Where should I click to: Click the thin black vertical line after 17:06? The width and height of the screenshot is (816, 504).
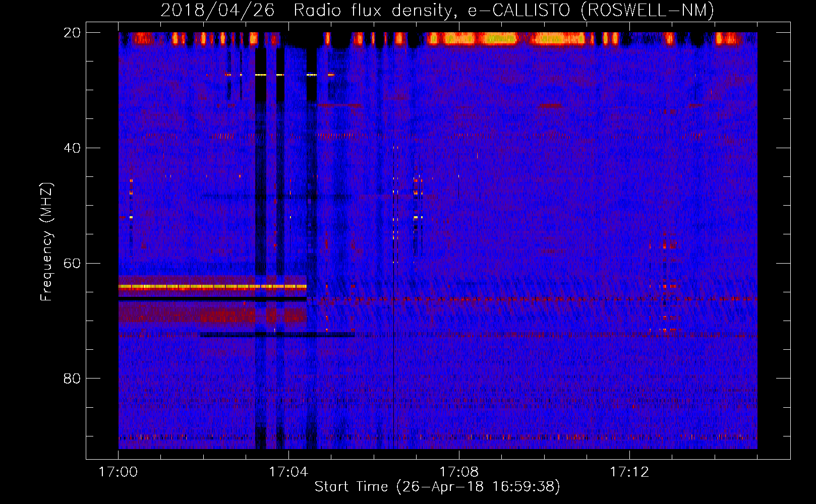[393, 297]
